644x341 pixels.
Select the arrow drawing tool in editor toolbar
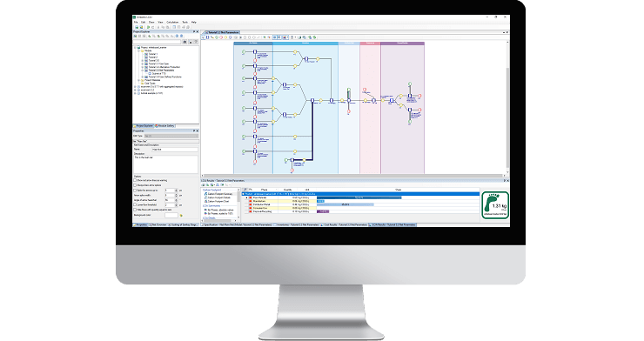pyautogui.click(x=212, y=37)
